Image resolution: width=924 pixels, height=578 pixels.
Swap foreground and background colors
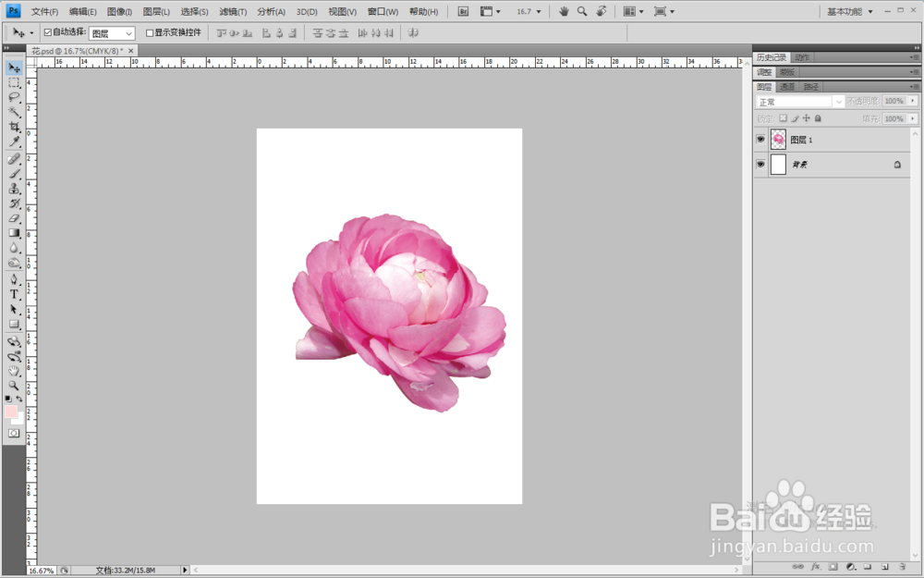point(19,399)
